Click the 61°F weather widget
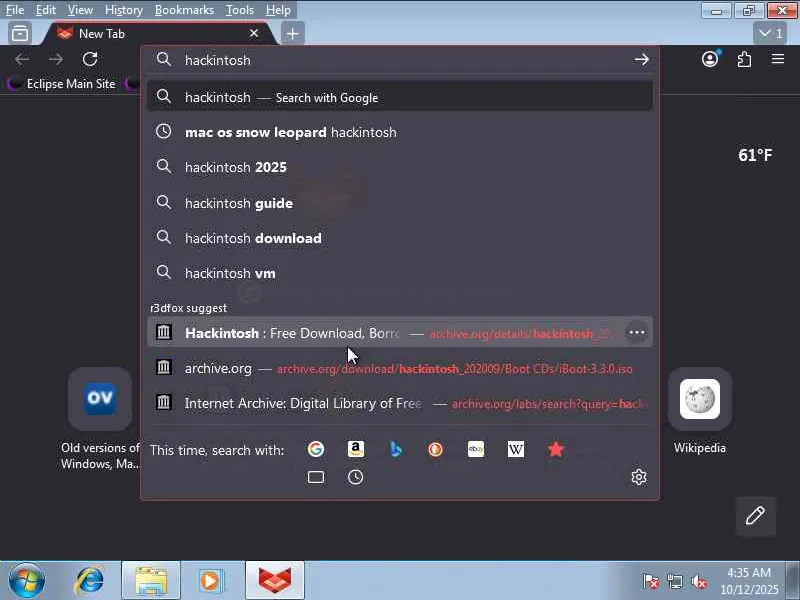Viewport: 800px width, 600px height. click(755, 155)
